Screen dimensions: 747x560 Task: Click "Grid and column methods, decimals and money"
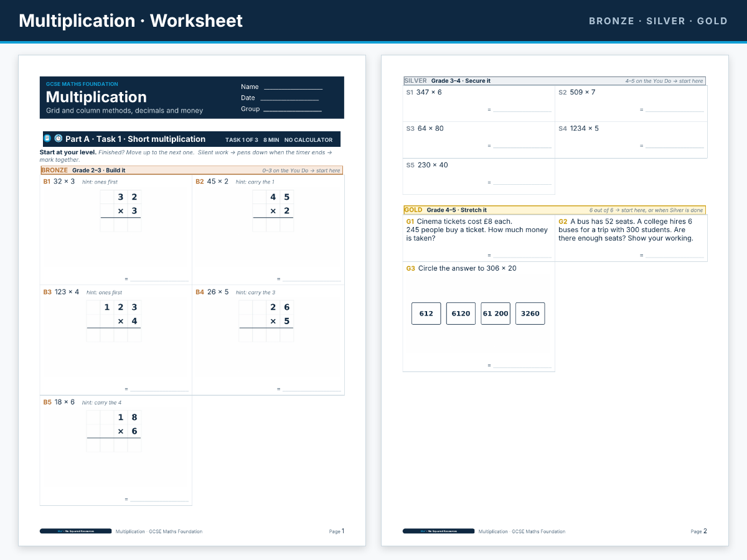pyautogui.click(x=125, y=111)
